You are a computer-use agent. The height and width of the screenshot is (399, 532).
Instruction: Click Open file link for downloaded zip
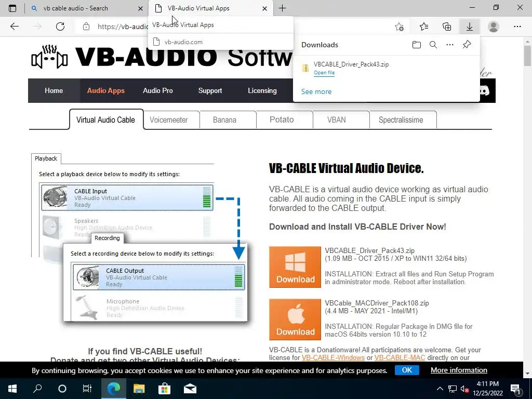[324, 73]
